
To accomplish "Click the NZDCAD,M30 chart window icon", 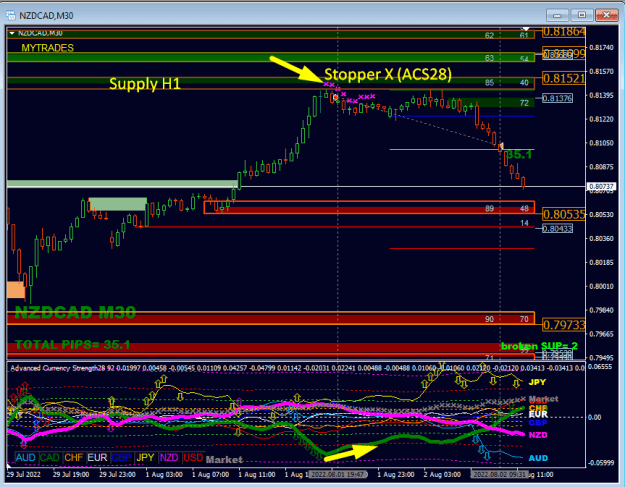I will click(11, 16).
